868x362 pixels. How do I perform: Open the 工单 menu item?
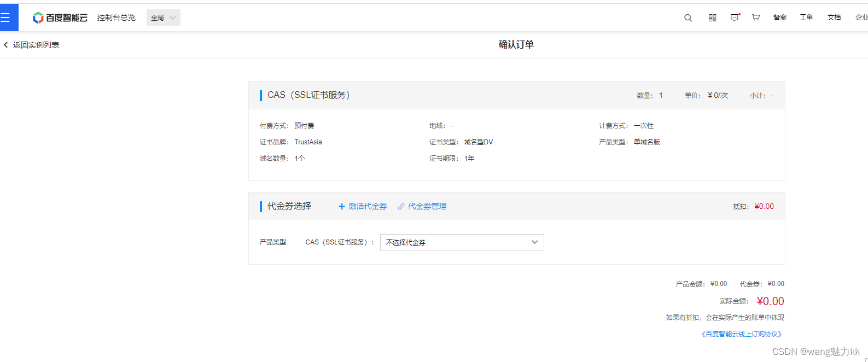806,17
